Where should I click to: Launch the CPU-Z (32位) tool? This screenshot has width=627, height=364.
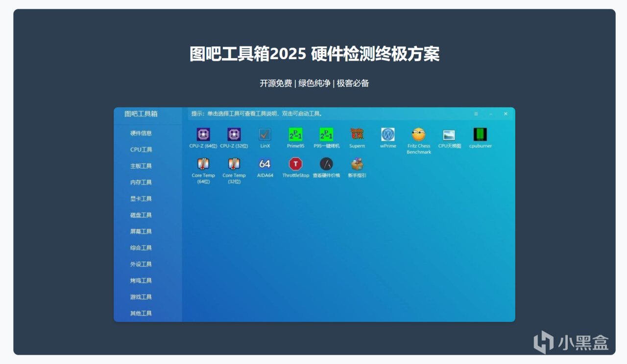click(234, 135)
